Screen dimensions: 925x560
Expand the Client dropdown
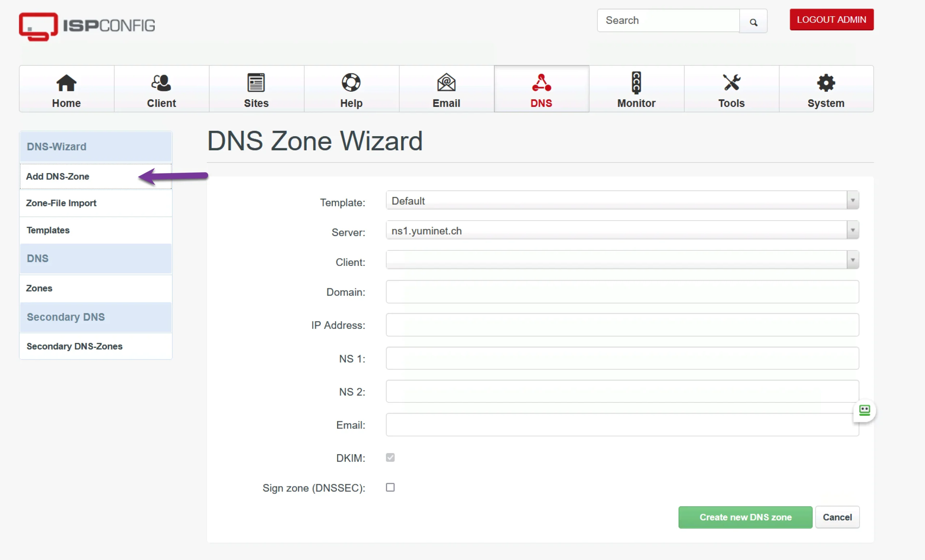pyautogui.click(x=622, y=260)
